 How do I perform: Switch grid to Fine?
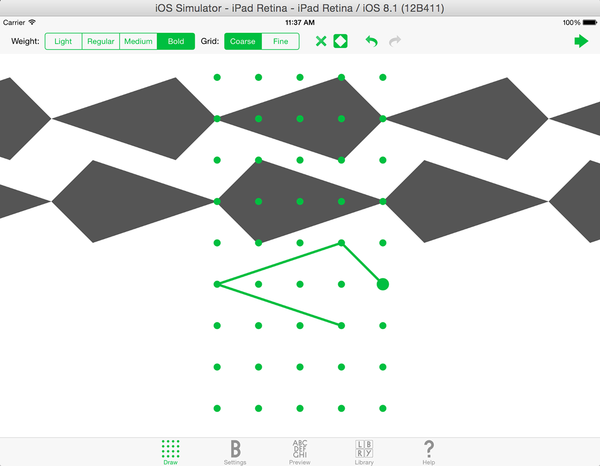pos(280,41)
